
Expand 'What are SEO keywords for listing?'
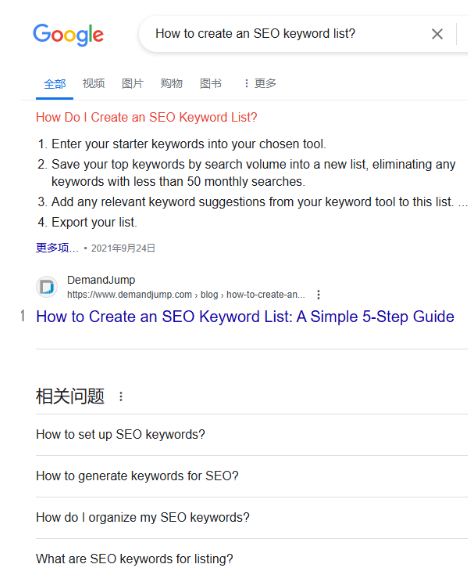[252, 559]
